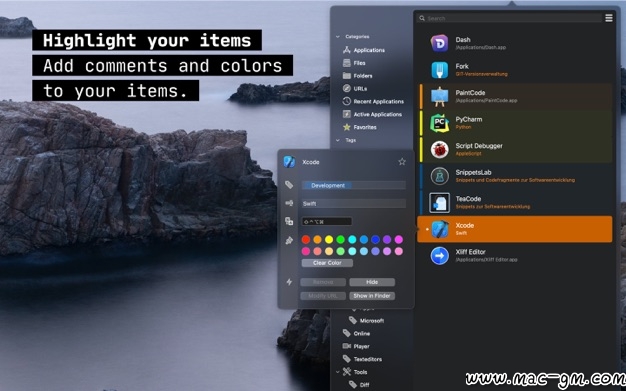Select the Fork app icon
This screenshot has height=391, width=626.
pos(439,70)
